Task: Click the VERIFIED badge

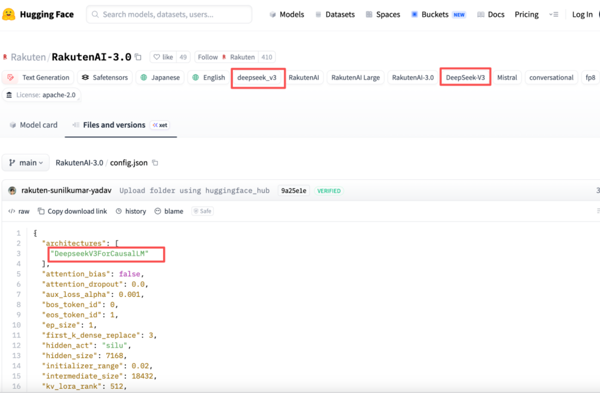Action: pos(329,191)
